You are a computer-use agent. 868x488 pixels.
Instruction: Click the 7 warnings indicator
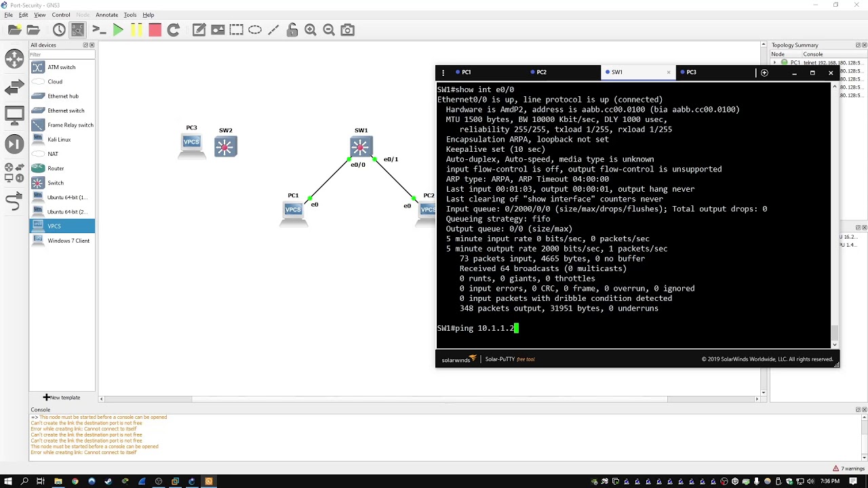coord(849,468)
